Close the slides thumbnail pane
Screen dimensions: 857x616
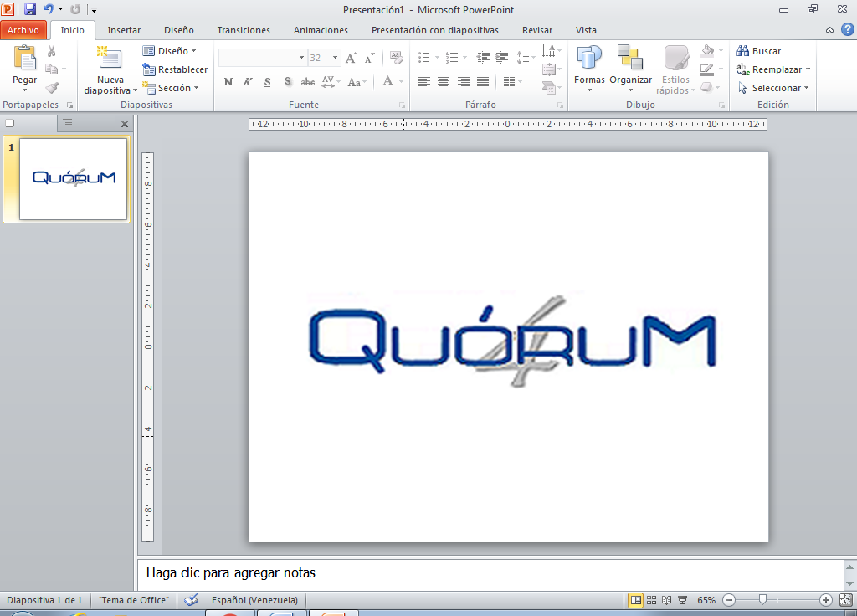(x=125, y=124)
